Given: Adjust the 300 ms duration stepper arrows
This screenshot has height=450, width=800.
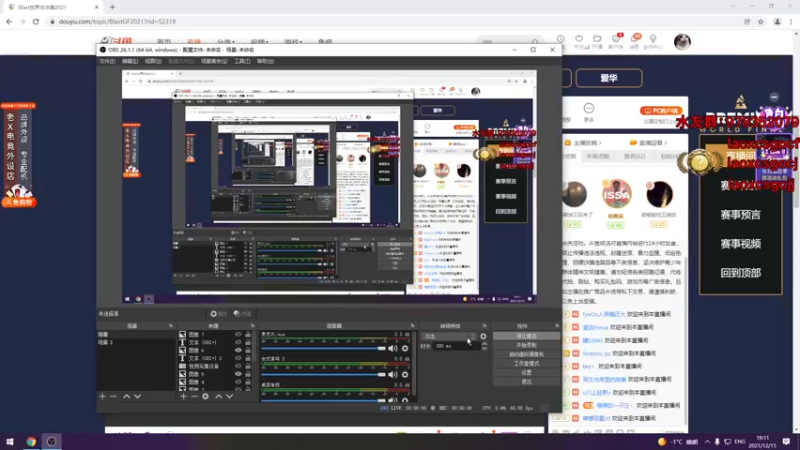Looking at the screenshot, I should tap(484, 346).
